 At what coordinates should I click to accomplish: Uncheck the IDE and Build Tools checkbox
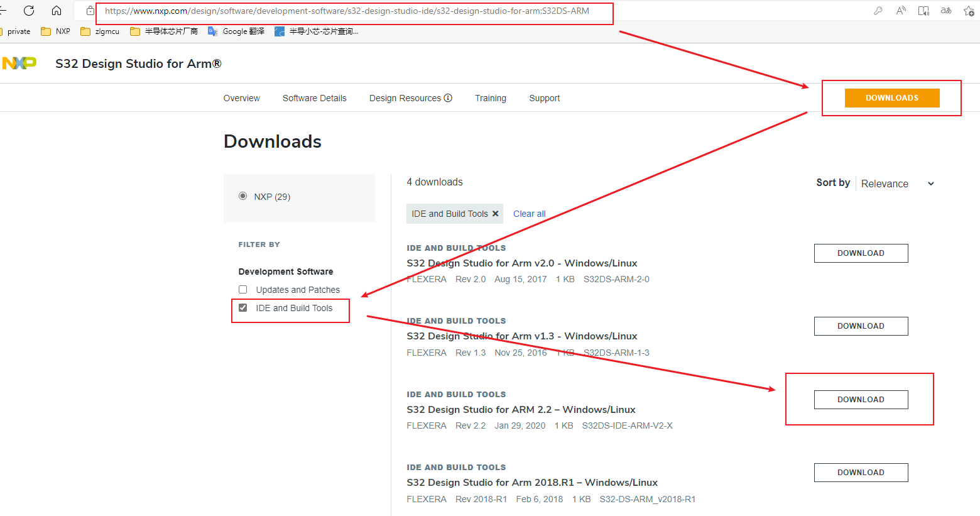pos(242,308)
